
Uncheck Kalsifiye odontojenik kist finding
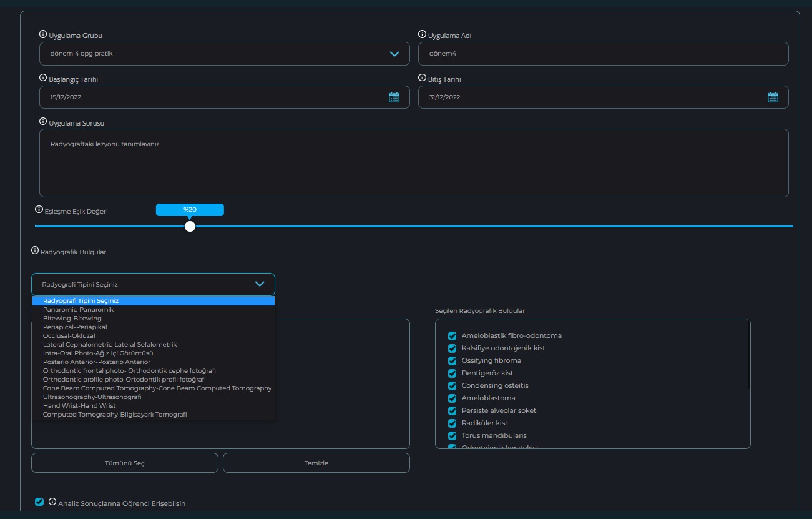coord(452,348)
